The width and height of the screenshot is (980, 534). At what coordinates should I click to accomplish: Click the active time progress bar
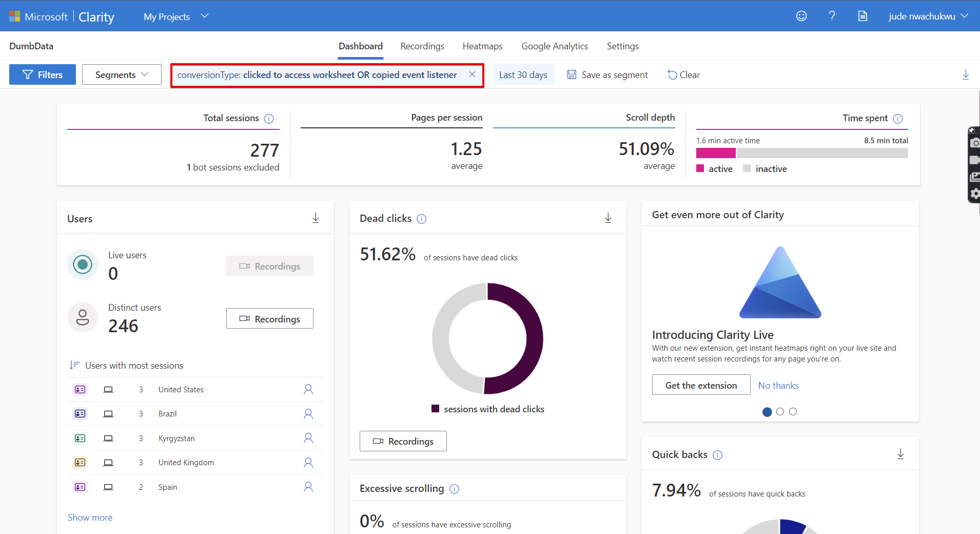[x=716, y=152]
